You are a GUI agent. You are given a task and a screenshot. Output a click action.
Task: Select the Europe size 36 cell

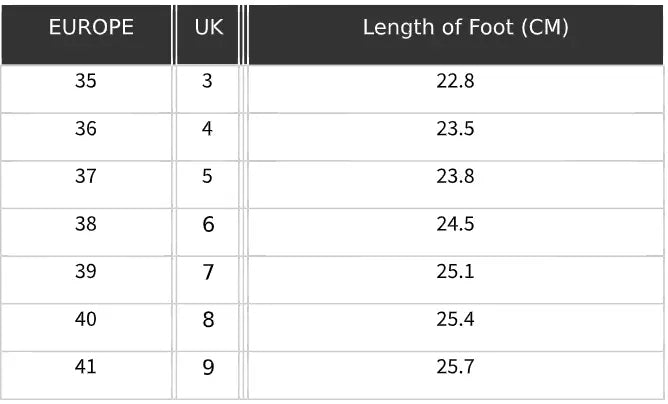[86, 129]
